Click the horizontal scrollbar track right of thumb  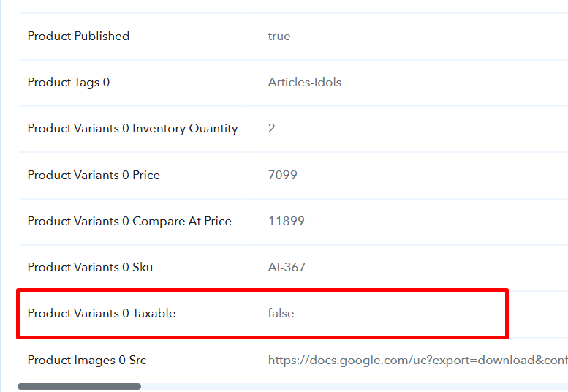pos(355,387)
